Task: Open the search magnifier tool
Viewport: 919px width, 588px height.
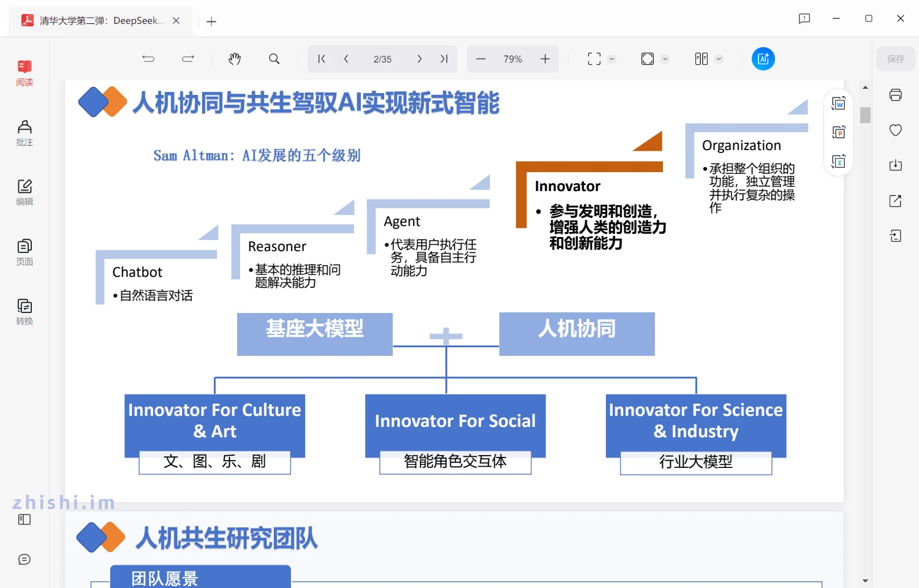Action: (274, 59)
